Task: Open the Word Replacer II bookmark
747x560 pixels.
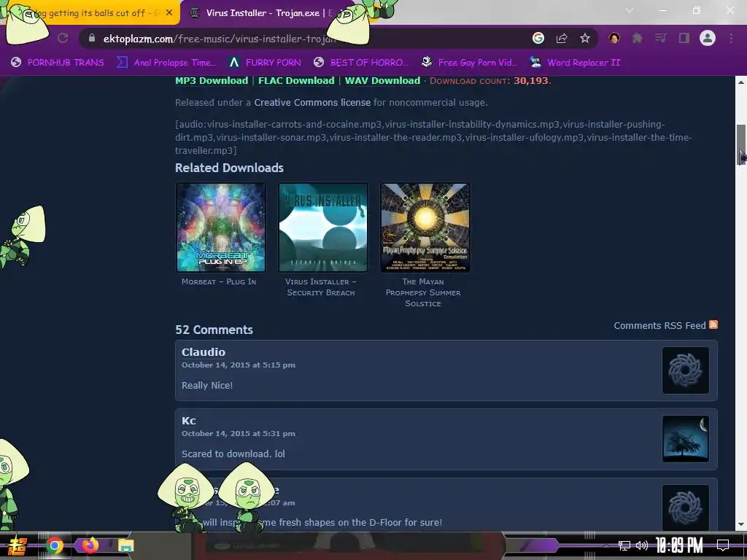Action: click(575, 63)
